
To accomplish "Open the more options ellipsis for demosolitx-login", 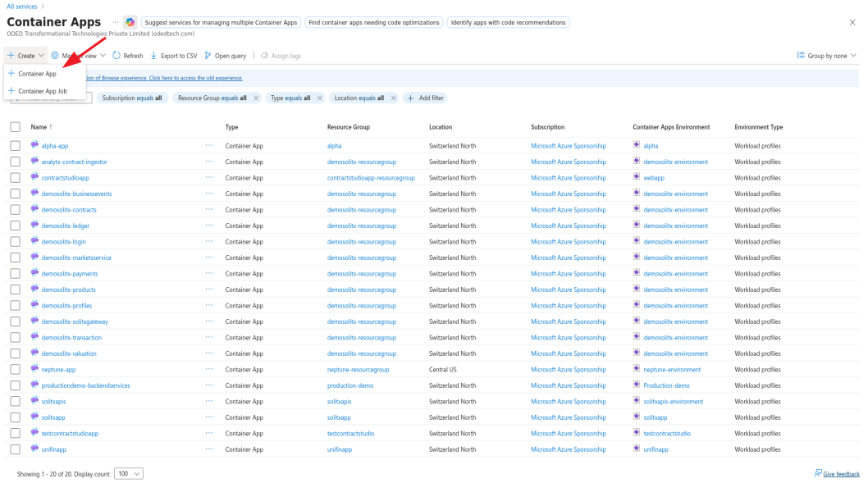I will 208,241.
